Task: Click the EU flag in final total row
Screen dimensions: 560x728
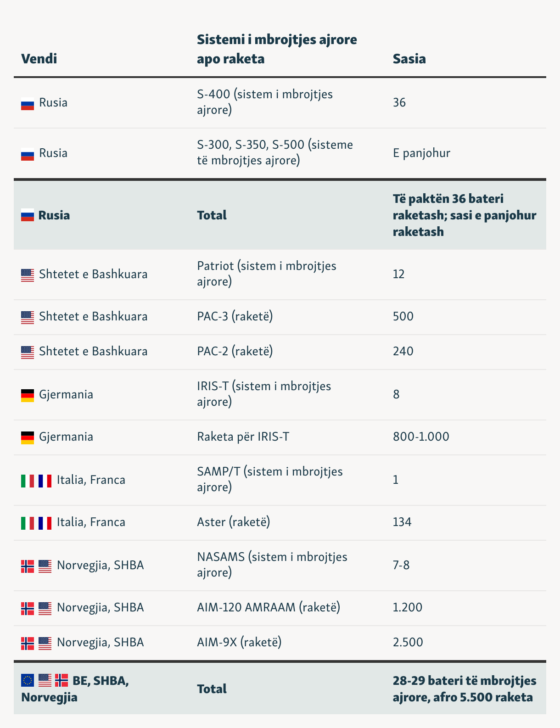Action: point(28,680)
